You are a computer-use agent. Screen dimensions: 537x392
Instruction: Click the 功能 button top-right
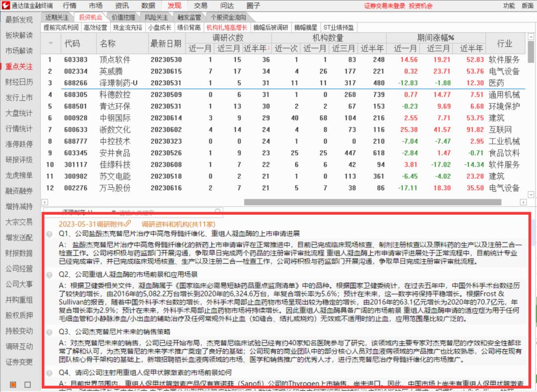click(508, 5)
